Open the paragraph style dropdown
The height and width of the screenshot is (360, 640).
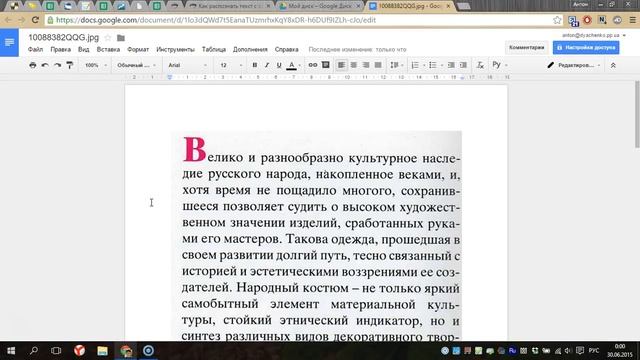(136, 65)
